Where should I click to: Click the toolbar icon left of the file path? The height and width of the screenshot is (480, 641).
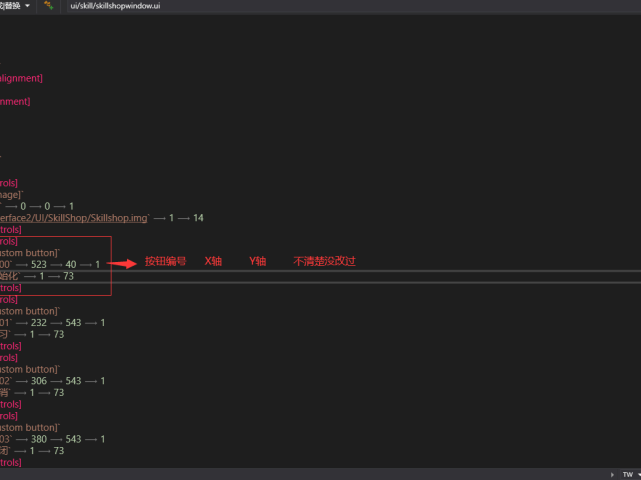48,6
